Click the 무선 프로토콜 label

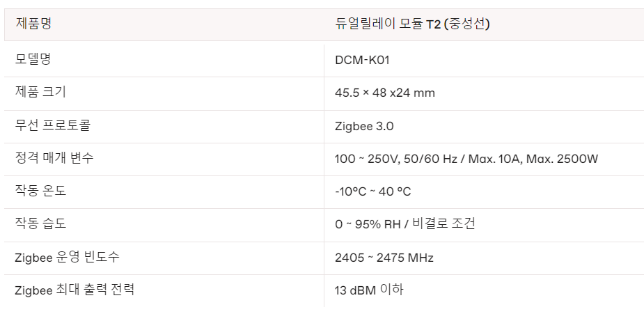pos(52,125)
